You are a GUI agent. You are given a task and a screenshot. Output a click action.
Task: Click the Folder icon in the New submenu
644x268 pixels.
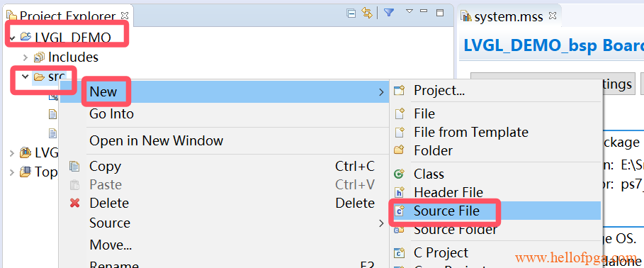click(399, 150)
